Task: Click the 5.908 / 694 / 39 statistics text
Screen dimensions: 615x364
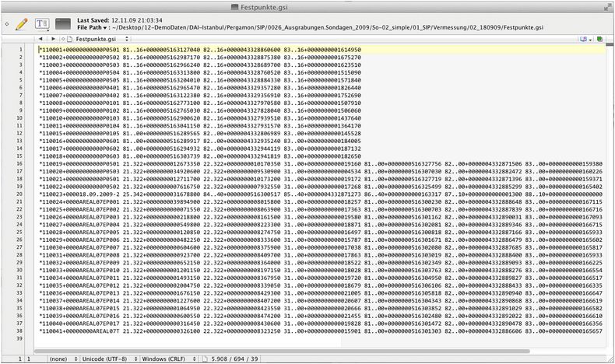Action: (234, 359)
